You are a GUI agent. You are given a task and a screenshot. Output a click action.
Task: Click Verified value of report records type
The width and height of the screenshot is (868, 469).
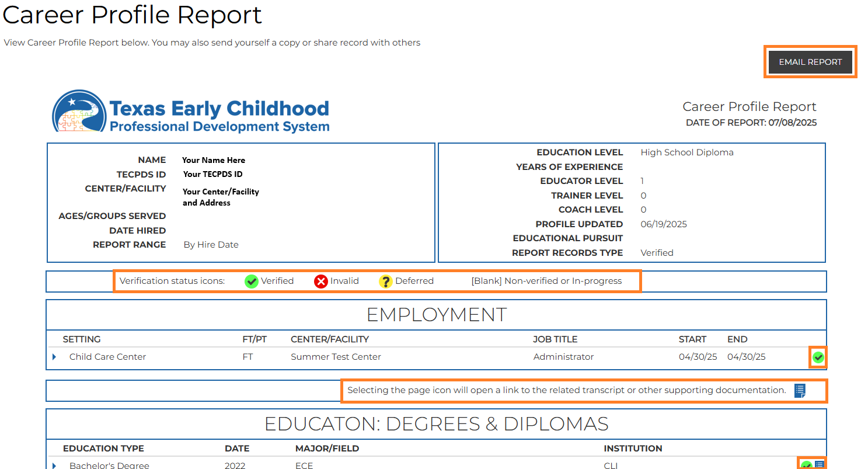point(657,253)
